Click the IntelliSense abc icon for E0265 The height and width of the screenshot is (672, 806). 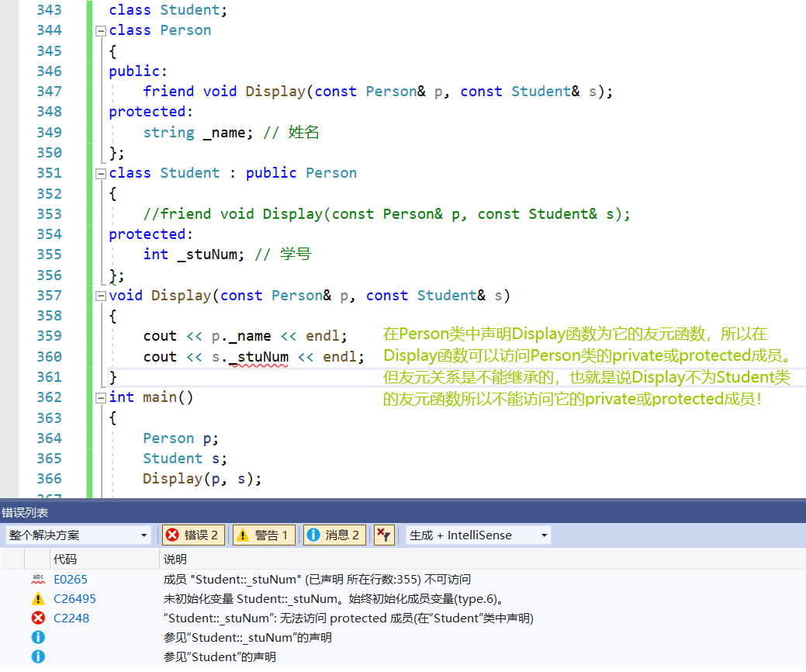coord(38,580)
